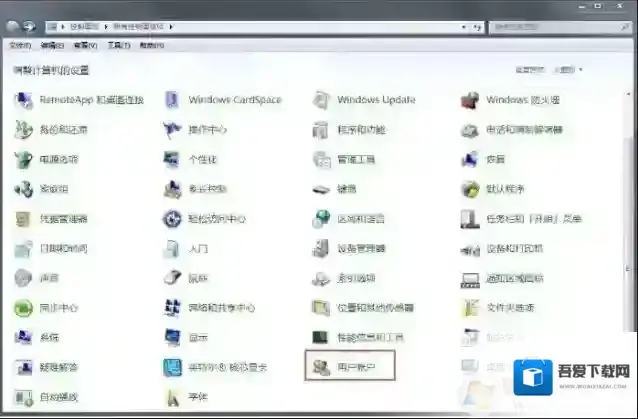This screenshot has height=419, width=638.
Task: Open 字体 fonts icon
Action: tap(172, 397)
